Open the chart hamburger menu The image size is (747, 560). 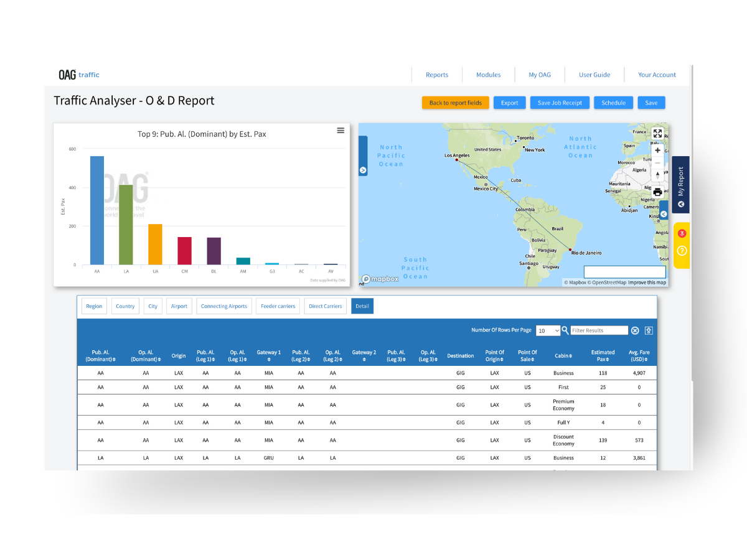tap(341, 131)
